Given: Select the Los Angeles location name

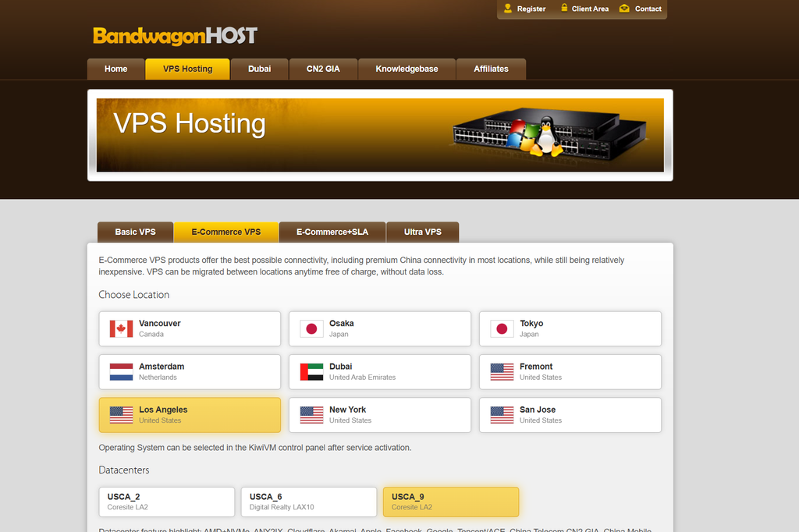Looking at the screenshot, I should coord(163,410).
